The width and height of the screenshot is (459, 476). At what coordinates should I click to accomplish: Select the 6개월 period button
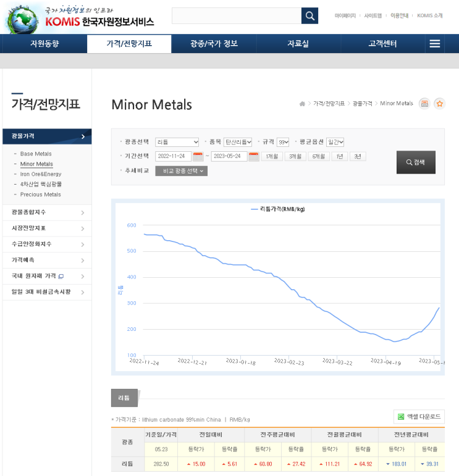click(x=319, y=156)
